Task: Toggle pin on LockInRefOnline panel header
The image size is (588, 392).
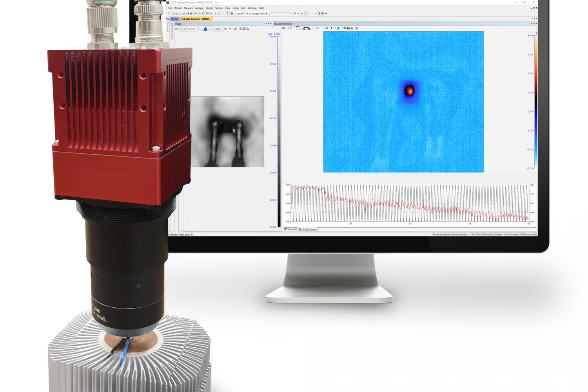Action: (534, 24)
